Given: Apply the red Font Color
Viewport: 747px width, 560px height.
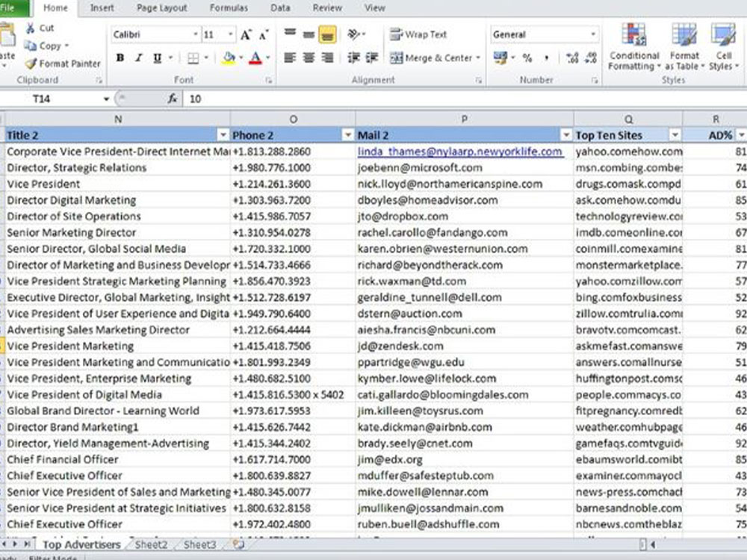Looking at the screenshot, I should [x=255, y=58].
